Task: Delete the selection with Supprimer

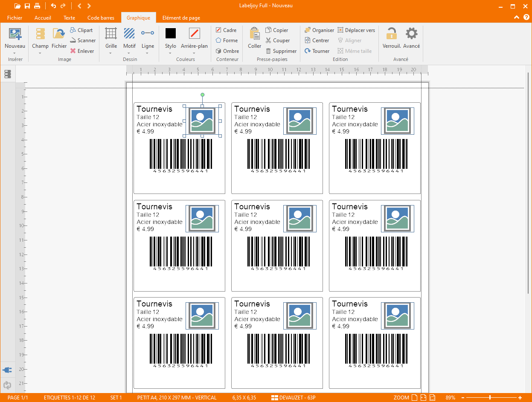Action: point(281,51)
